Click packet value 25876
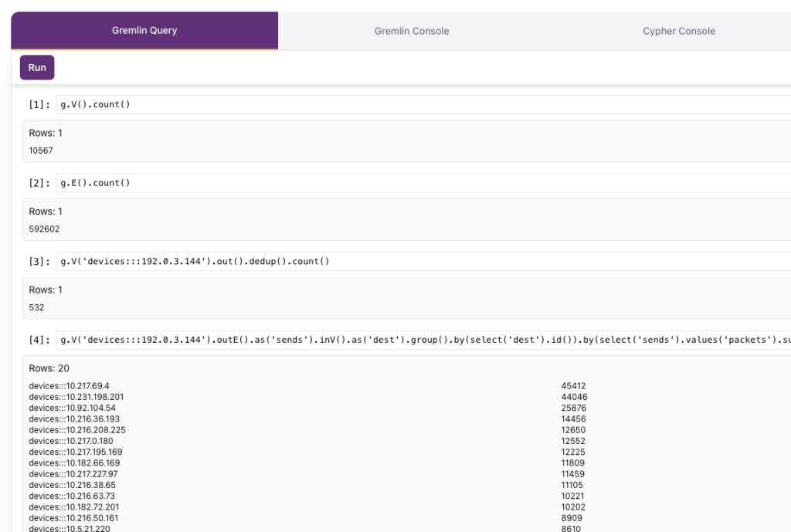 574,408
